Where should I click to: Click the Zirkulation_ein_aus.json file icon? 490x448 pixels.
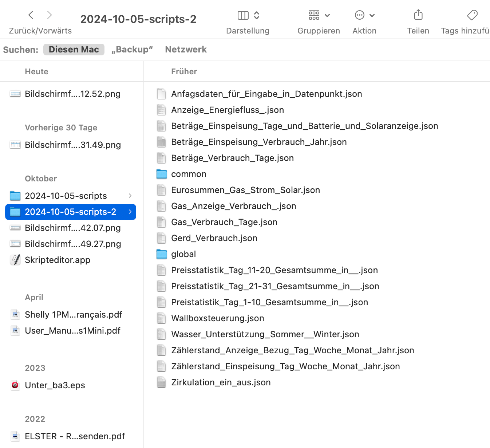click(161, 382)
